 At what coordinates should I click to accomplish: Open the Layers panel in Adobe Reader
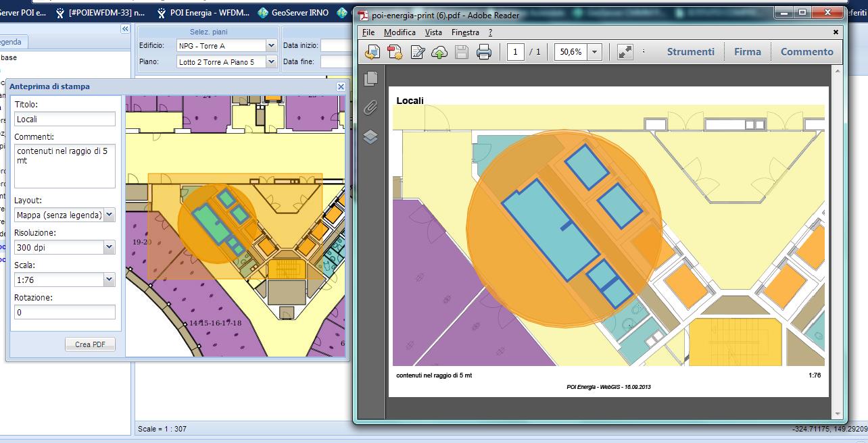[x=370, y=137]
